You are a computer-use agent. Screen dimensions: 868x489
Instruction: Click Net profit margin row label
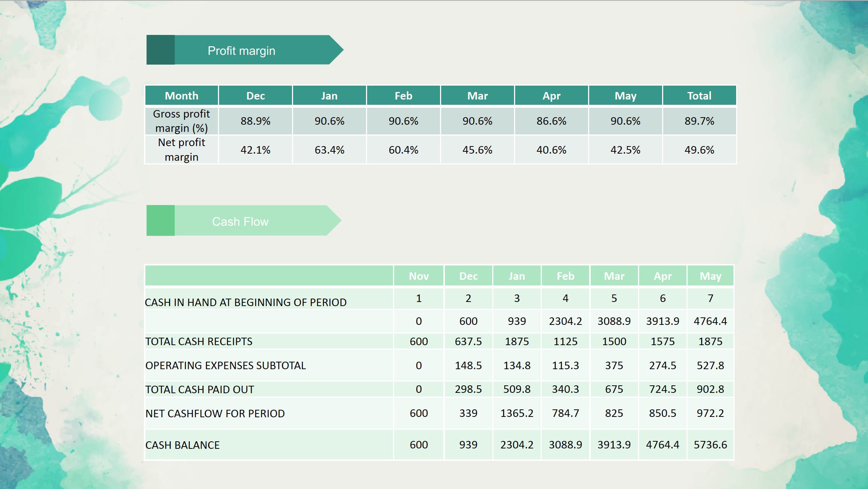click(x=181, y=149)
